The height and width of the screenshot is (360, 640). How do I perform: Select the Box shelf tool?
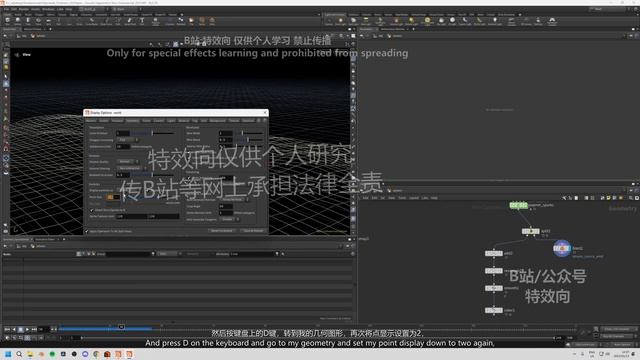(7, 21)
